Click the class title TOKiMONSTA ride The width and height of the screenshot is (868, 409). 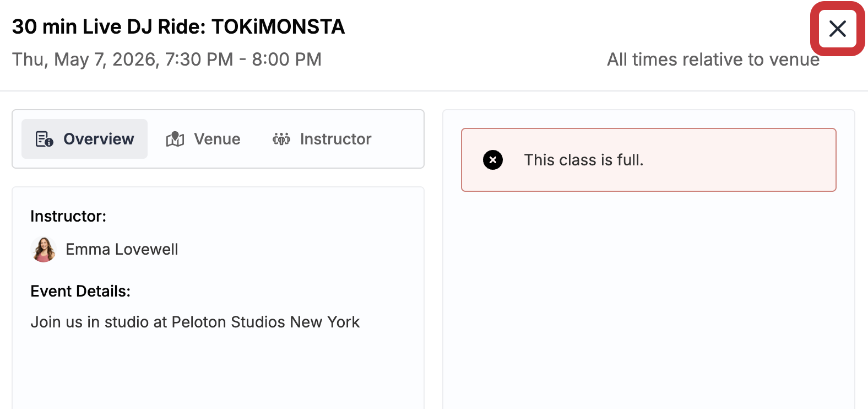(x=179, y=26)
